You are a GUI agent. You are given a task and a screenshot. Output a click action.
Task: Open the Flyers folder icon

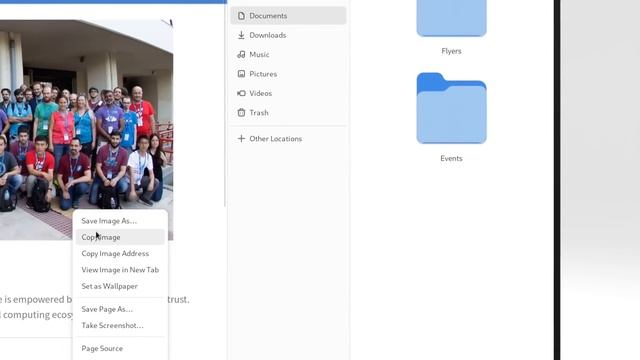[451, 18]
